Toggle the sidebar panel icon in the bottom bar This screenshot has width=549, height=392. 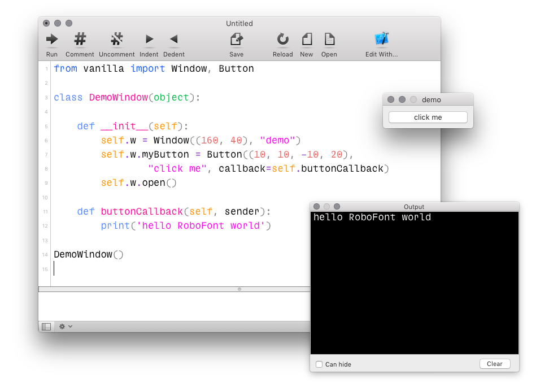coord(46,326)
